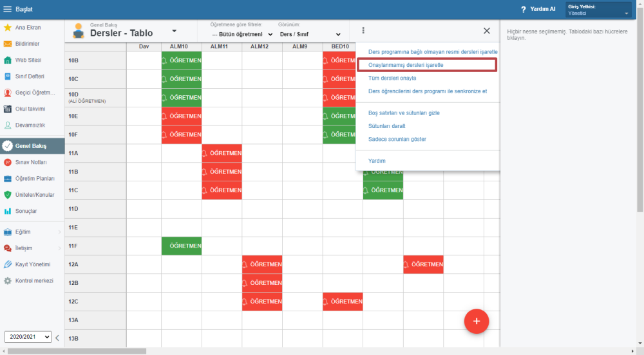The height and width of the screenshot is (355, 644).
Task: Click the 11F ALM10 green ÖĞRETMEN cell
Action: tap(182, 246)
